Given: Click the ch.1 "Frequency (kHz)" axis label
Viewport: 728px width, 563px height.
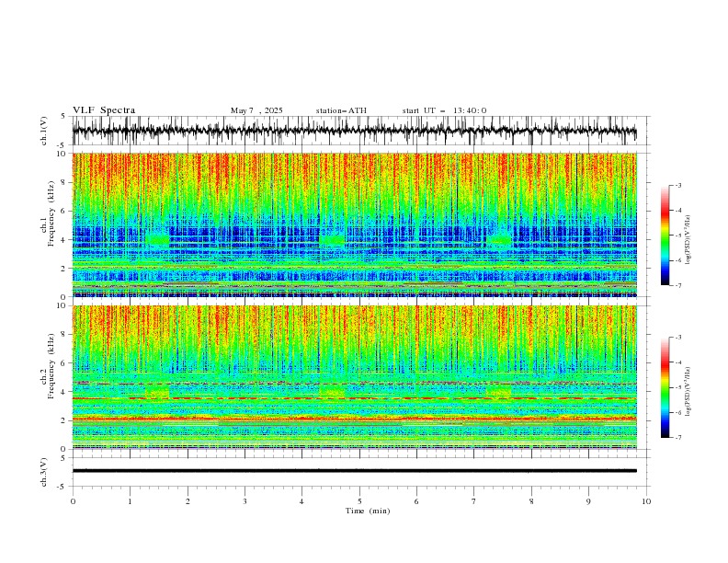Looking at the screenshot, I should [51, 214].
